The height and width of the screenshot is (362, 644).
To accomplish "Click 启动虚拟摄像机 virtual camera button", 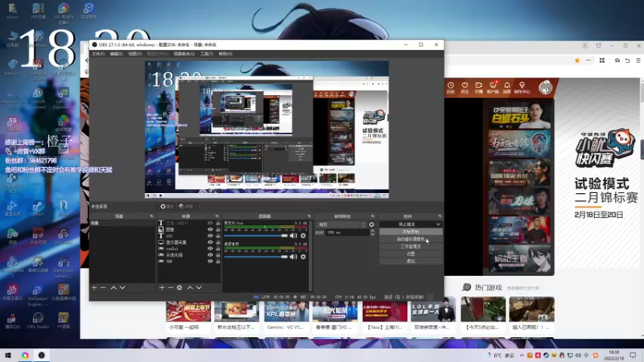I will [x=411, y=239].
